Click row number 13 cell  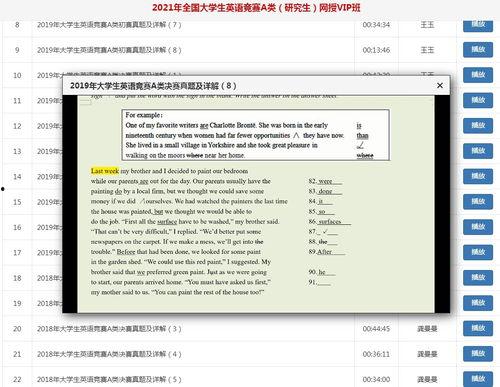click(17, 151)
